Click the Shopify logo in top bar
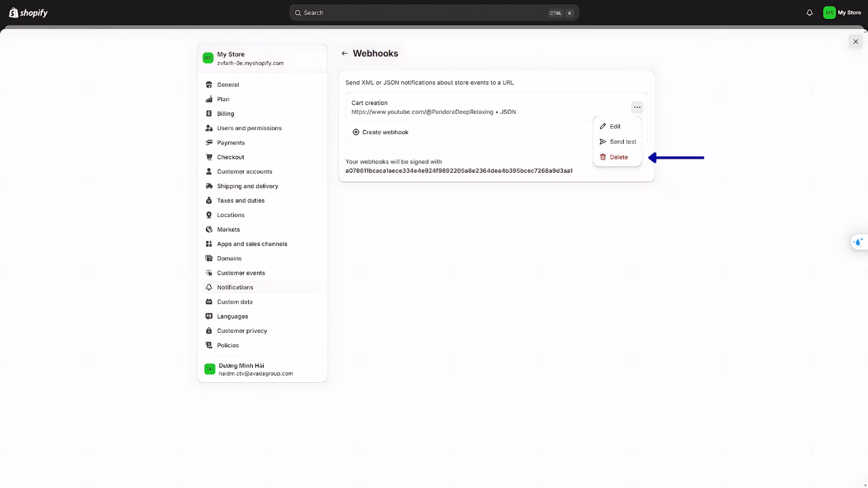Viewport: 868px width, 488px height. [28, 13]
